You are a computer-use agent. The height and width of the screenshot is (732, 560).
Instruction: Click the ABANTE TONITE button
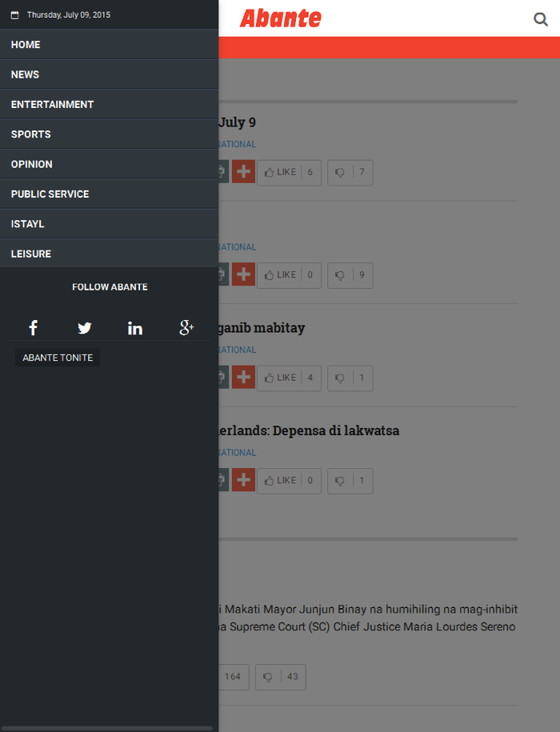click(58, 358)
